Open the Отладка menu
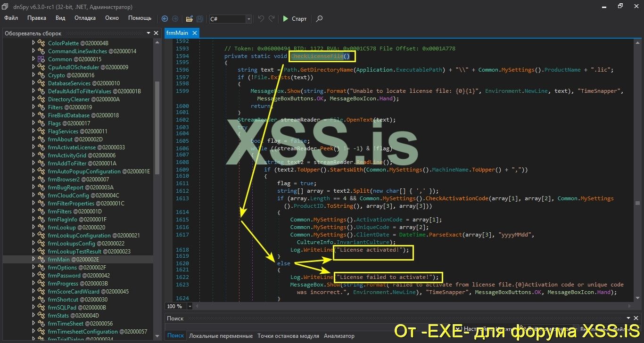 click(x=85, y=18)
